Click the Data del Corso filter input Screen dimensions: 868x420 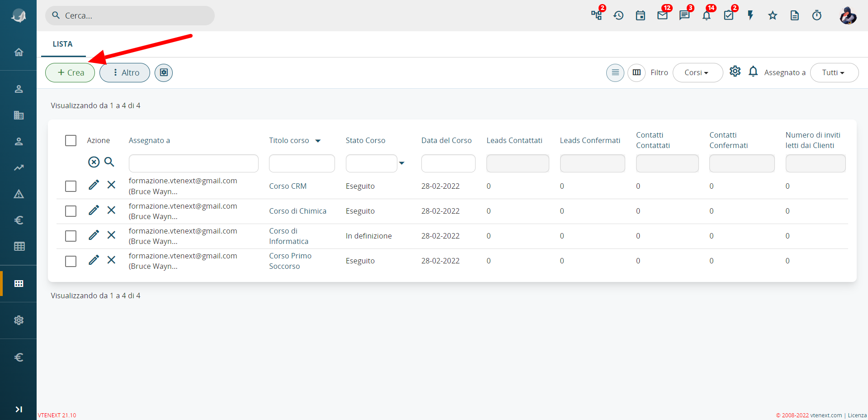point(448,163)
